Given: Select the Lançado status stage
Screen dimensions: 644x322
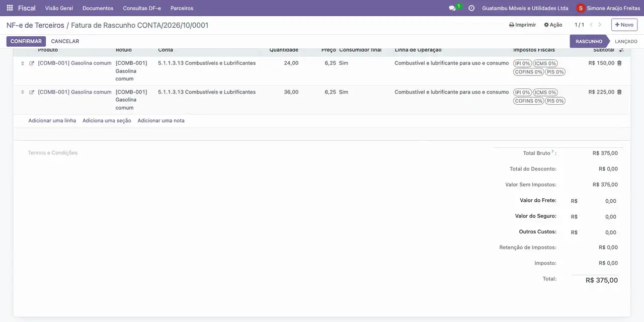Looking at the screenshot, I should [626, 41].
